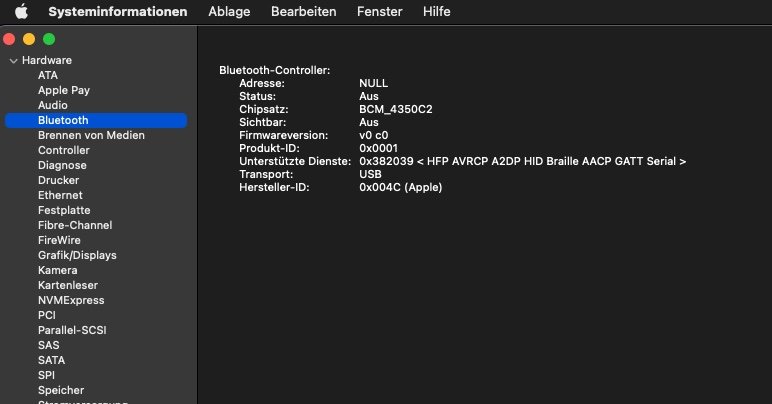Open the Fenster menu

click(379, 12)
